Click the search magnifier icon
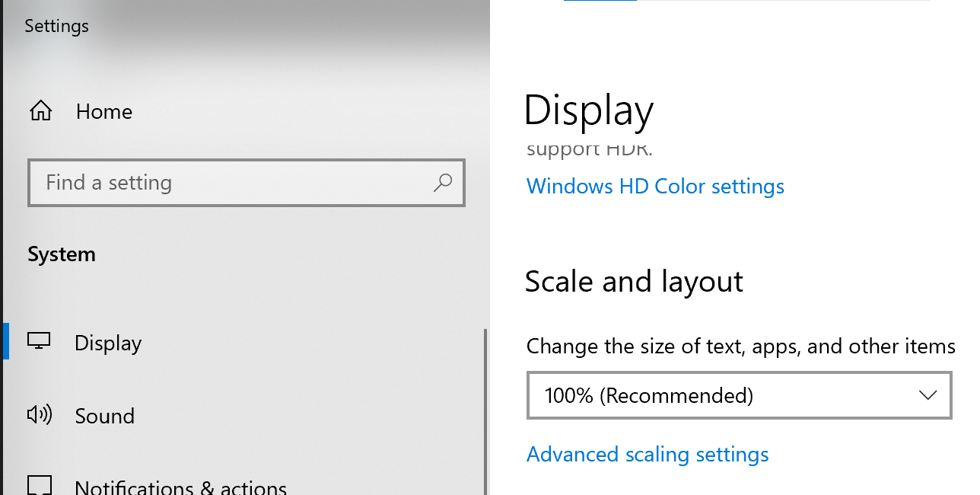The width and height of the screenshot is (980, 495). (443, 183)
